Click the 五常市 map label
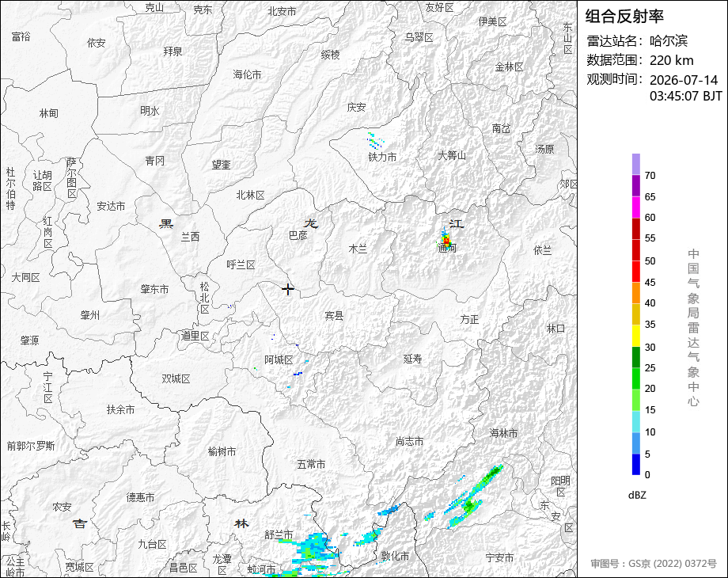The height and width of the screenshot is (578, 728). (x=312, y=464)
